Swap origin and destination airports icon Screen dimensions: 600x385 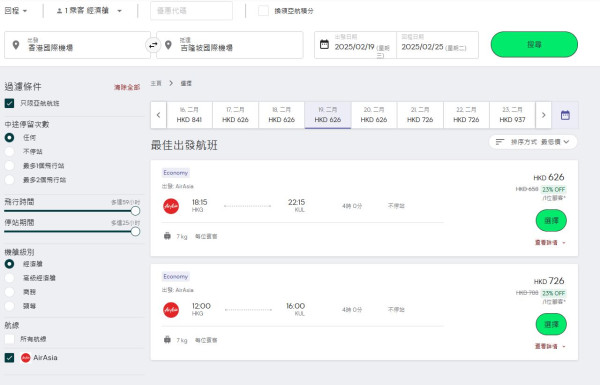[153, 45]
